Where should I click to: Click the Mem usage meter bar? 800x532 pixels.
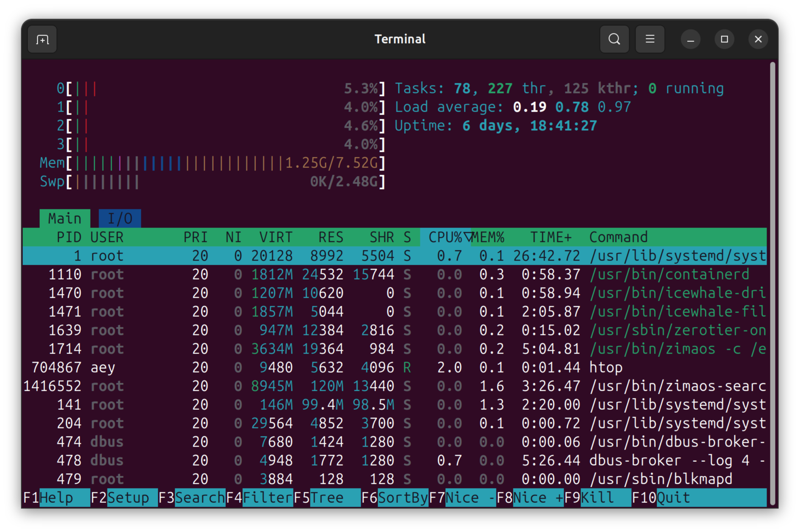[x=212, y=163]
